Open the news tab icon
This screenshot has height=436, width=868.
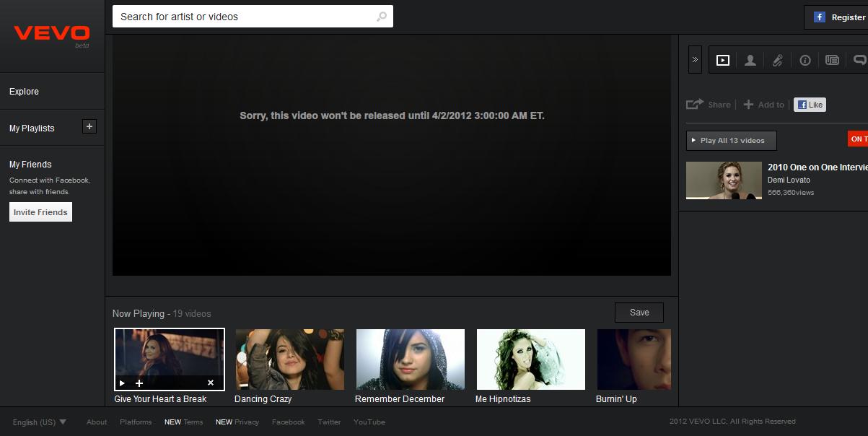pos(832,61)
